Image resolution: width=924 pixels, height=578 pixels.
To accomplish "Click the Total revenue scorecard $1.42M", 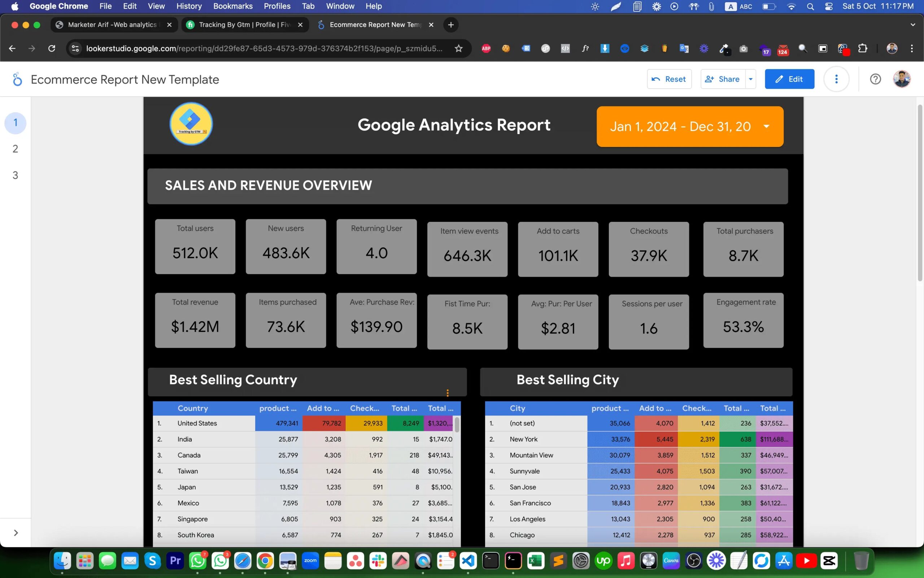I will click(x=195, y=320).
